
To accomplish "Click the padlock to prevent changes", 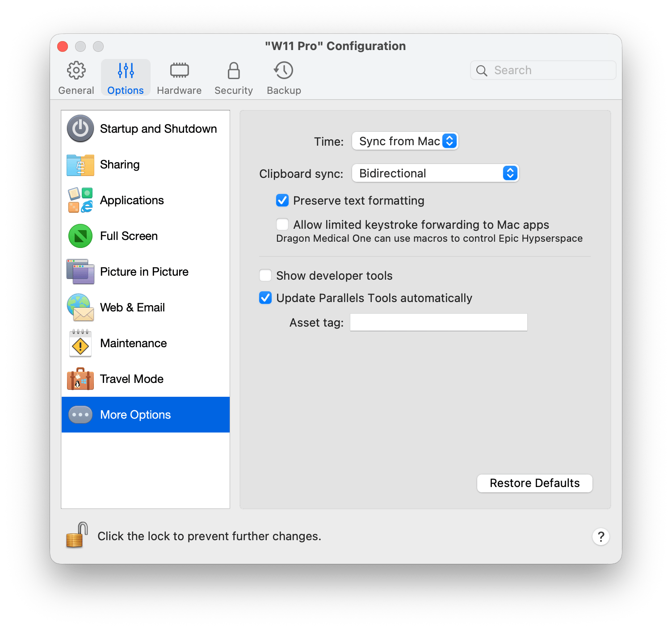I will point(77,535).
